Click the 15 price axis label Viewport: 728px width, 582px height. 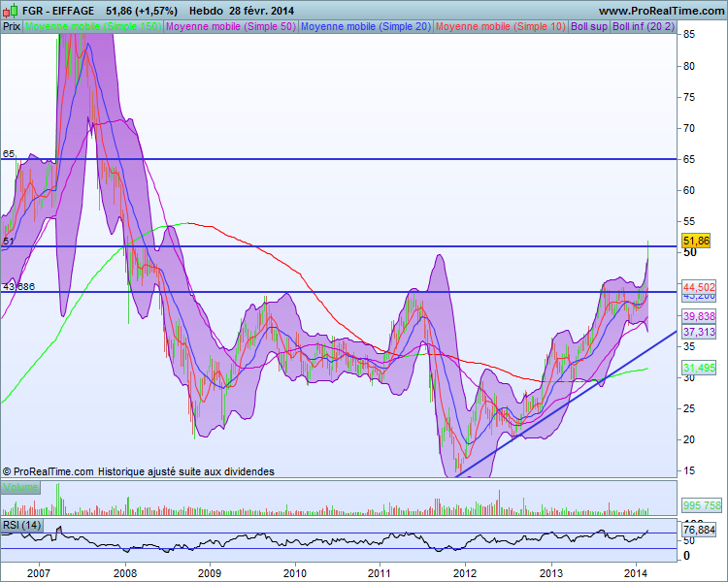689,470
